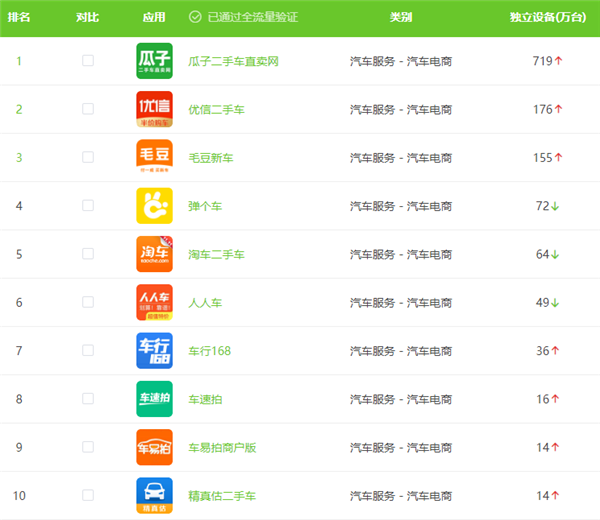Click category text in 车行168 row
Image resolution: width=600 pixels, height=520 pixels.
point(401,351)
